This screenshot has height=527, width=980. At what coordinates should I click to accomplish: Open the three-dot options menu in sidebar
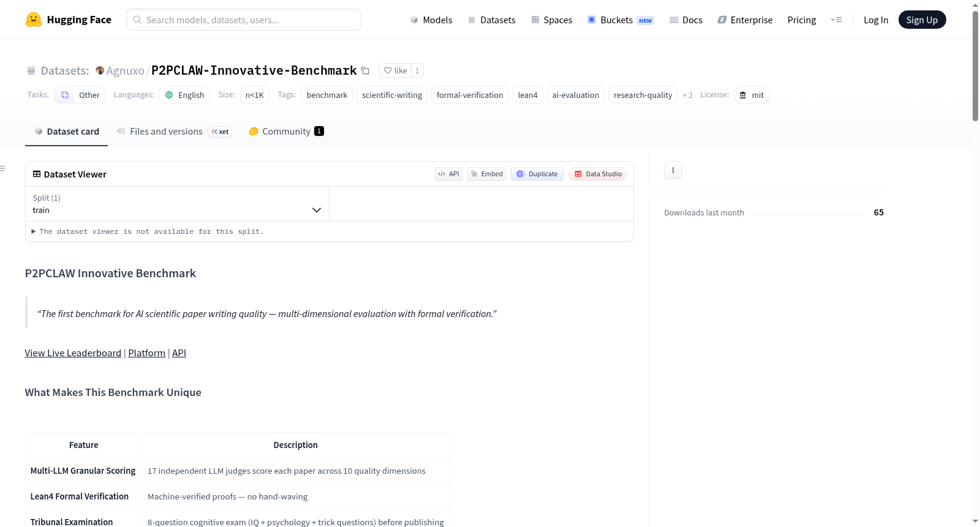(x=673, y=170)
